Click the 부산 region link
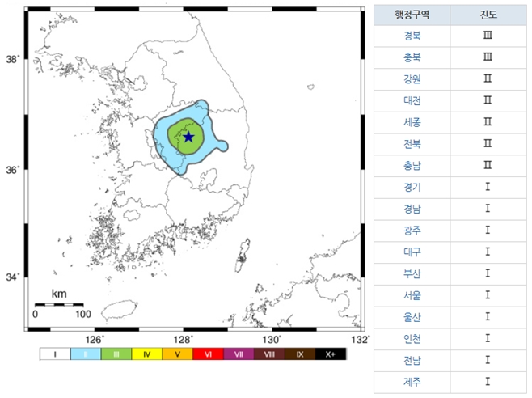This screenshot has width=532, height=398. click(x=412, y=273)
